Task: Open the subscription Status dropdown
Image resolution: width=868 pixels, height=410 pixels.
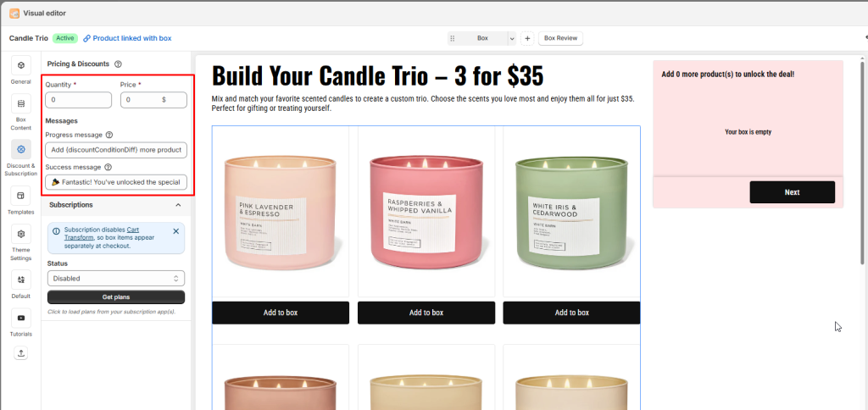Action: (116, 279)
